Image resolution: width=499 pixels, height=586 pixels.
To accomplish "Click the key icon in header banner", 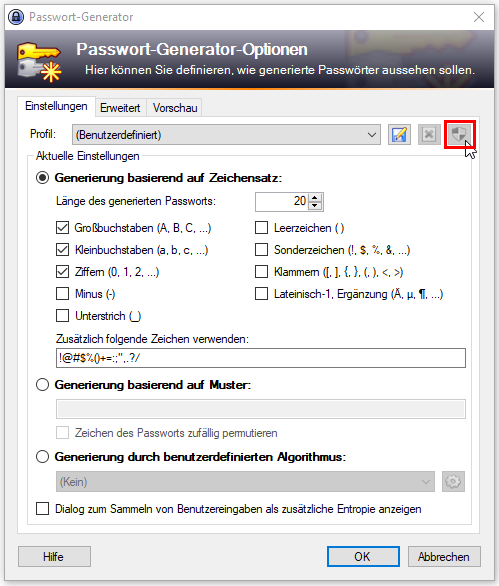I will pos(39,62).
